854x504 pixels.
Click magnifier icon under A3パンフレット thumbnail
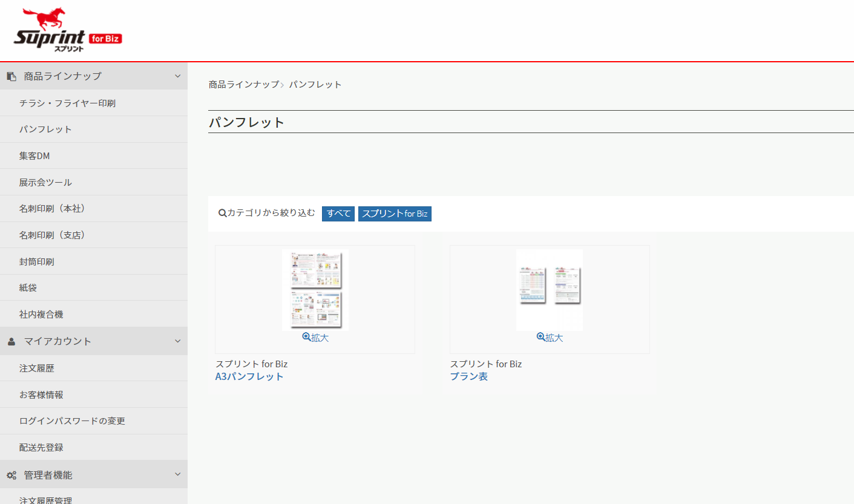click(306, 338)
